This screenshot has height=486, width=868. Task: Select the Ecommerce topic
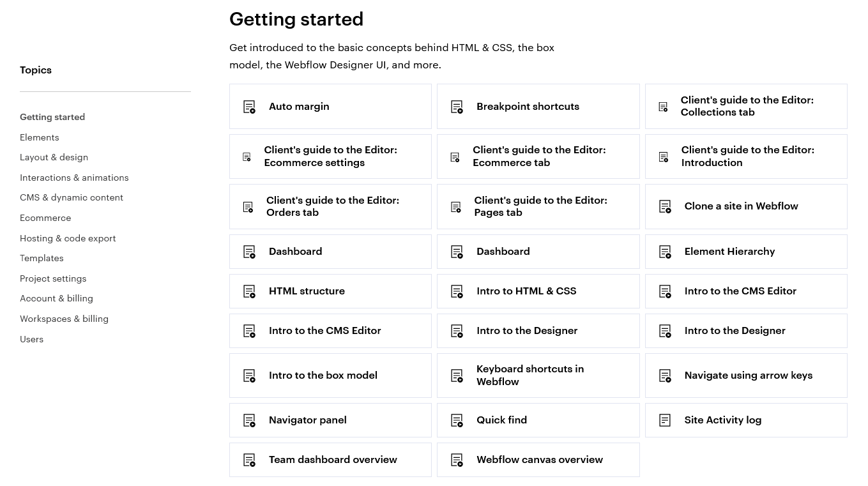coord(45,218)
